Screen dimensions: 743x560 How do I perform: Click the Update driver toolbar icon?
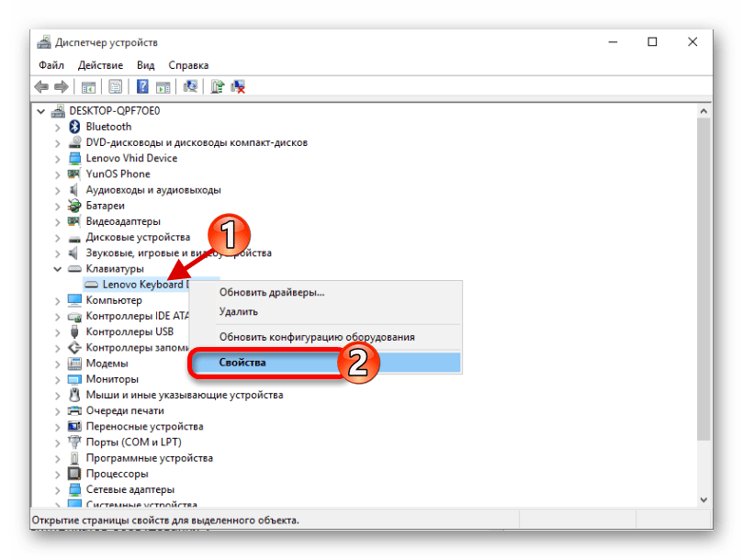[x=218, y=87]
